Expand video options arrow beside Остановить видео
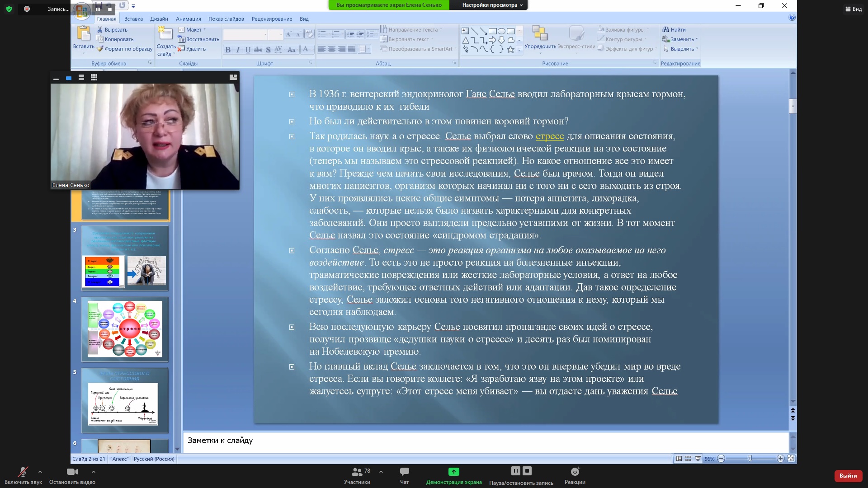This screenshot has height=488, width=868. point(94,472)
